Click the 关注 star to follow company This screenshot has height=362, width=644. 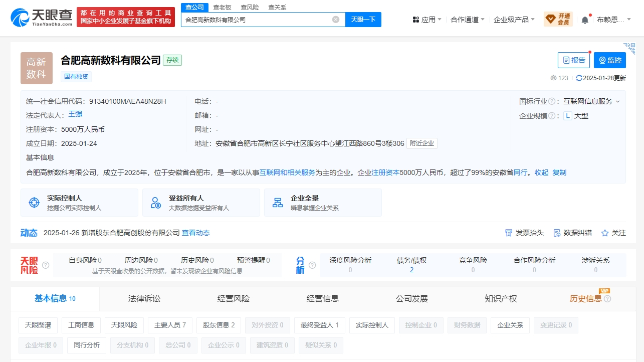point(613,233)
